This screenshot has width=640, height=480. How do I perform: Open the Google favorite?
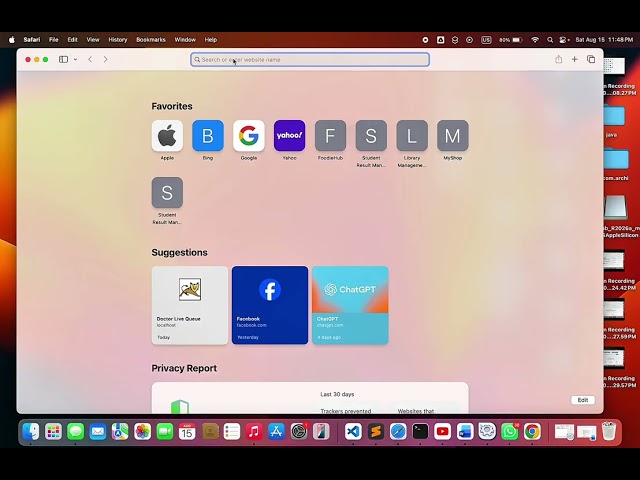pos(249,136)
